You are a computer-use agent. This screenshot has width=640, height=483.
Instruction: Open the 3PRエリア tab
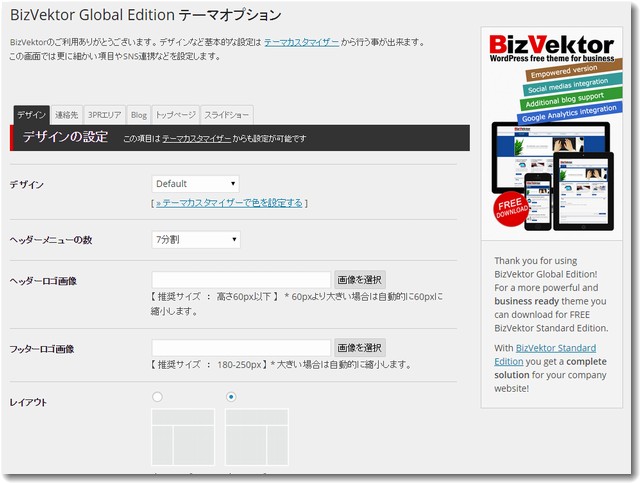pos(105,115)
